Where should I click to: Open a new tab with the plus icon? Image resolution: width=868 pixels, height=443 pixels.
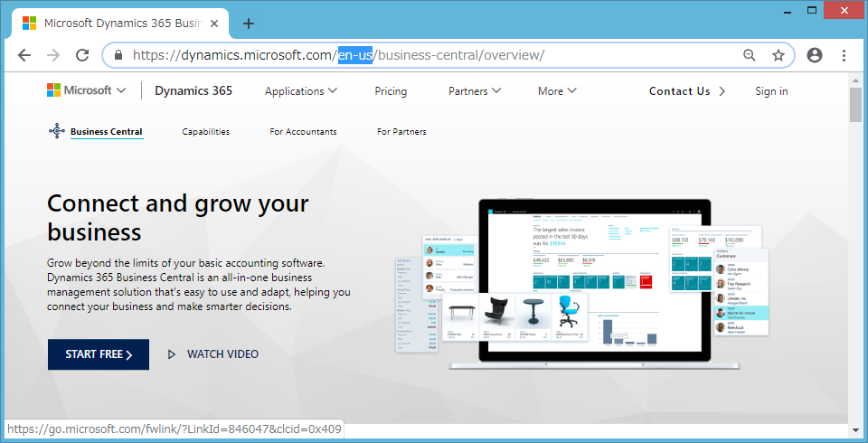(249, 24)
